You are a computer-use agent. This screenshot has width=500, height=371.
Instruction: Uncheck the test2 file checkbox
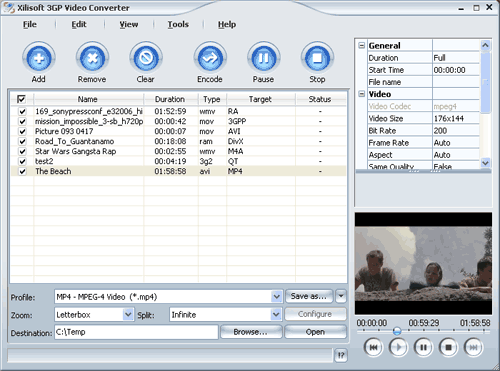pos(22,161)
